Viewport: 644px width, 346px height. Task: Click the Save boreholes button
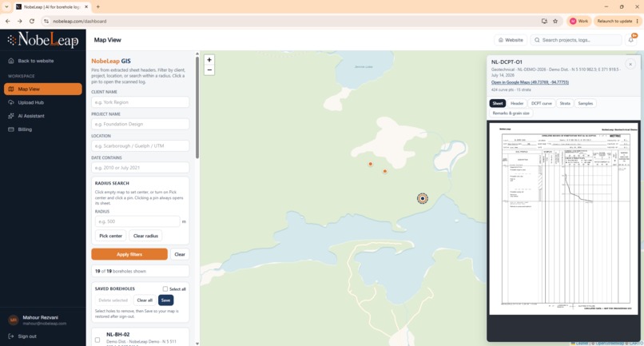[165, 300]
